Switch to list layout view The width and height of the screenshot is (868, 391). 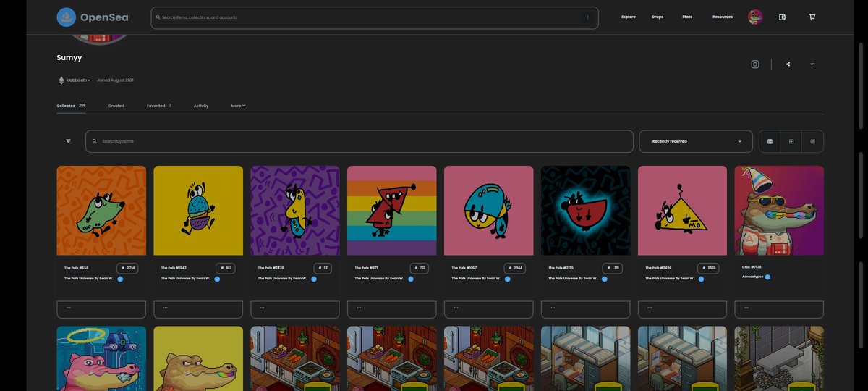(813, 141)
